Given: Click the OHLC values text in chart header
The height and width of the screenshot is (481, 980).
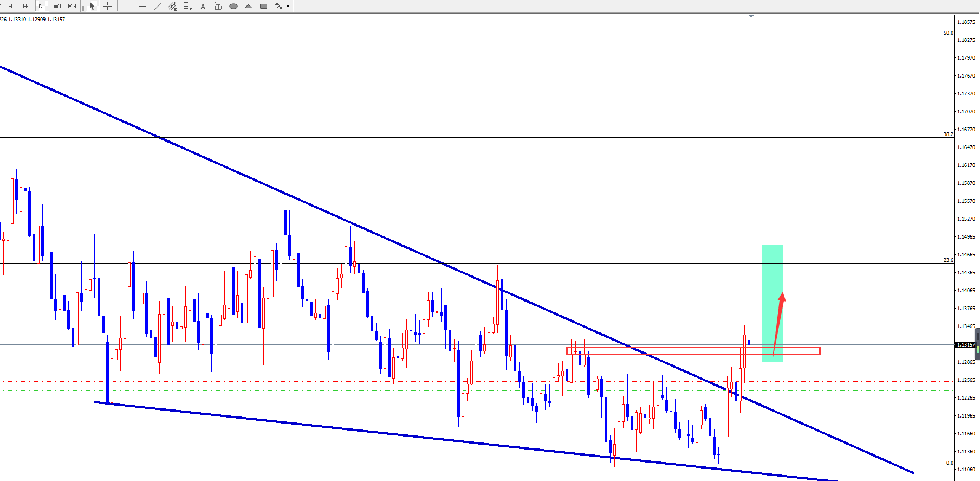Looking at the screenshot, I should point(33,19).
